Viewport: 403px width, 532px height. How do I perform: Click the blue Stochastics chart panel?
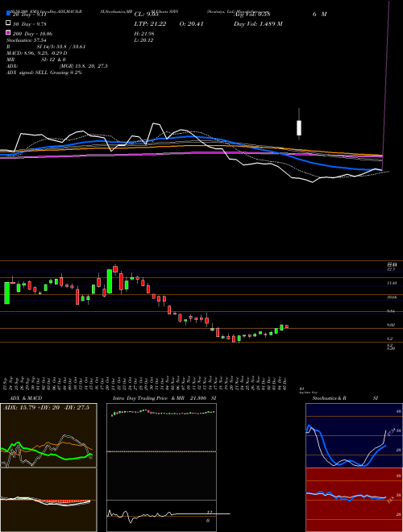(x=354, y=435)
